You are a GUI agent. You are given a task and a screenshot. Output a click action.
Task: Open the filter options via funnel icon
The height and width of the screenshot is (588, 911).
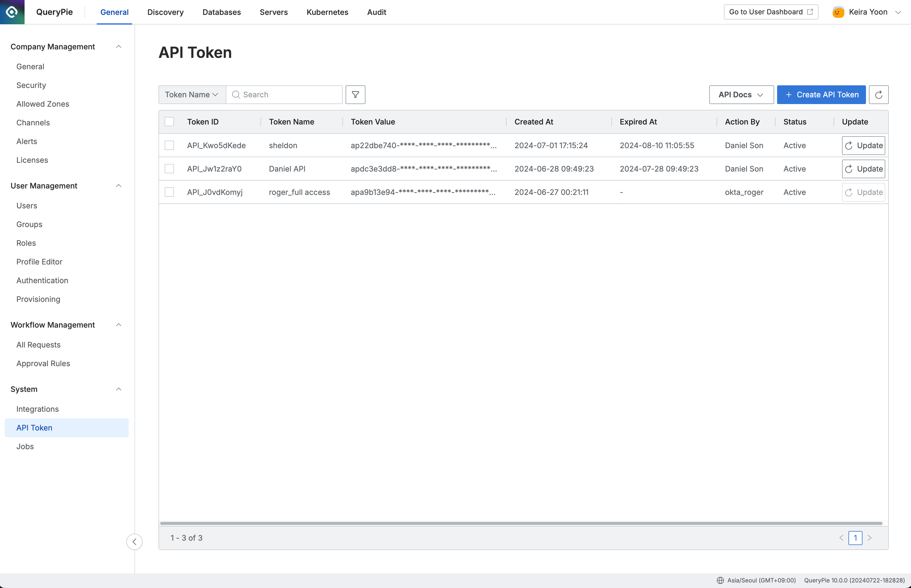click(355, 94)
